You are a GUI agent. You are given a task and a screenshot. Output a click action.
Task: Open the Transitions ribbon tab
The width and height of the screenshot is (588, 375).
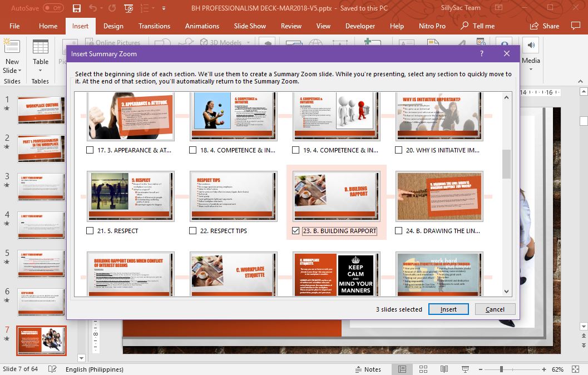(154, 26)
